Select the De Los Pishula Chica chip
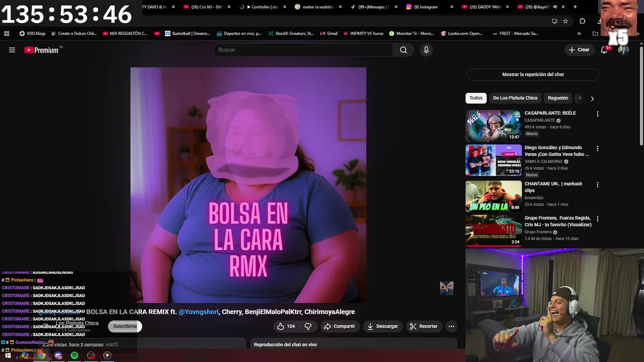Viewport: 644px width, 362px height. (x=515, y=98)
